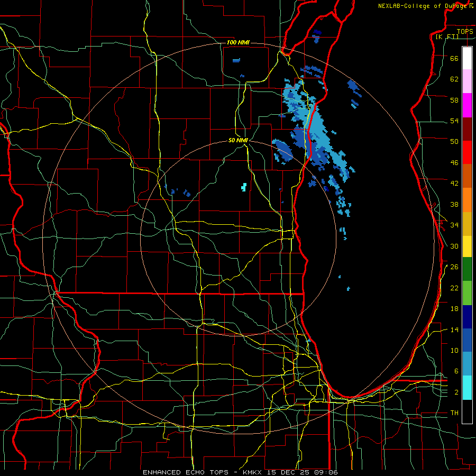Click the 'K FT' units label
The image size is (476, 476).
pyautogui.click(x=447, y=36)
